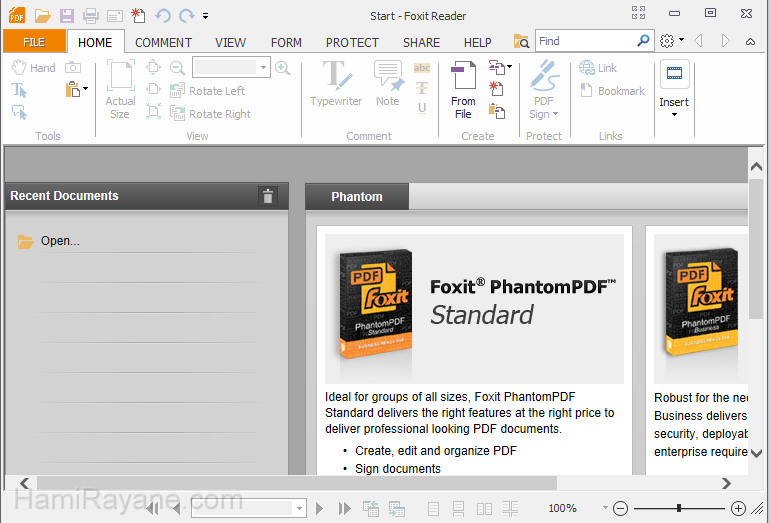Open the HELP ribbon tab
769x523 pixels.
pos(477,43)
